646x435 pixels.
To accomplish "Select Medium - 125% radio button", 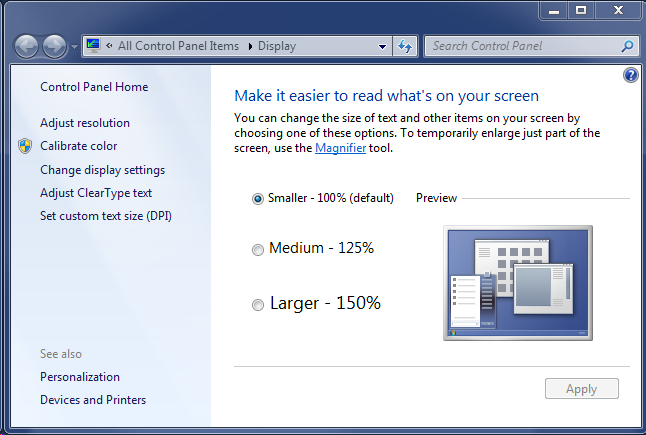I will [x=257, y=250].
